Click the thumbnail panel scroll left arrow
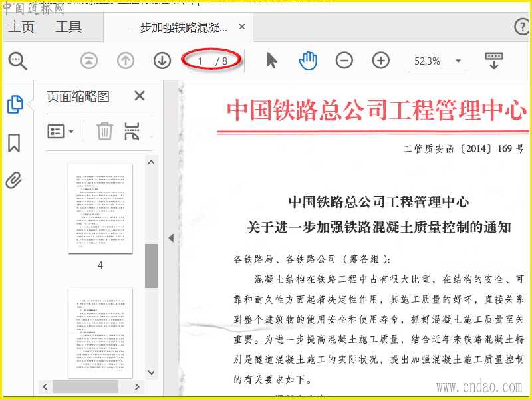 pyautogui.click(x=45, y=386)
